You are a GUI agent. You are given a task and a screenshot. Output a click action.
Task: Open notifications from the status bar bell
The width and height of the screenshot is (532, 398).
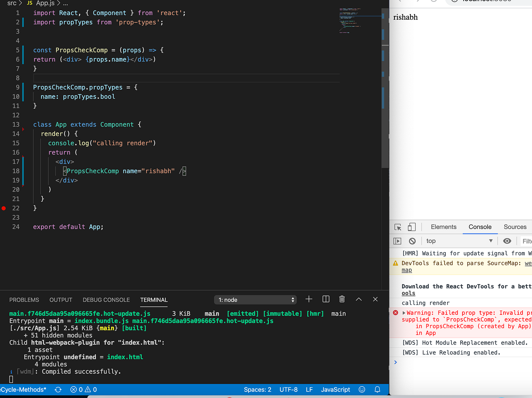(x=377, y=389)
